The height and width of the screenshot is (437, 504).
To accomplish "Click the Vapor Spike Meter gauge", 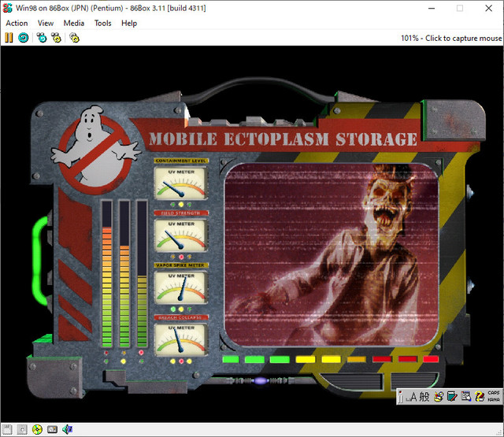I will tap(180, 287).
